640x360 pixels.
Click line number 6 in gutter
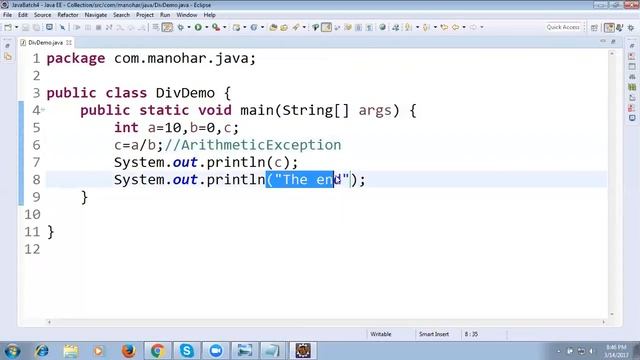(36, 145)
